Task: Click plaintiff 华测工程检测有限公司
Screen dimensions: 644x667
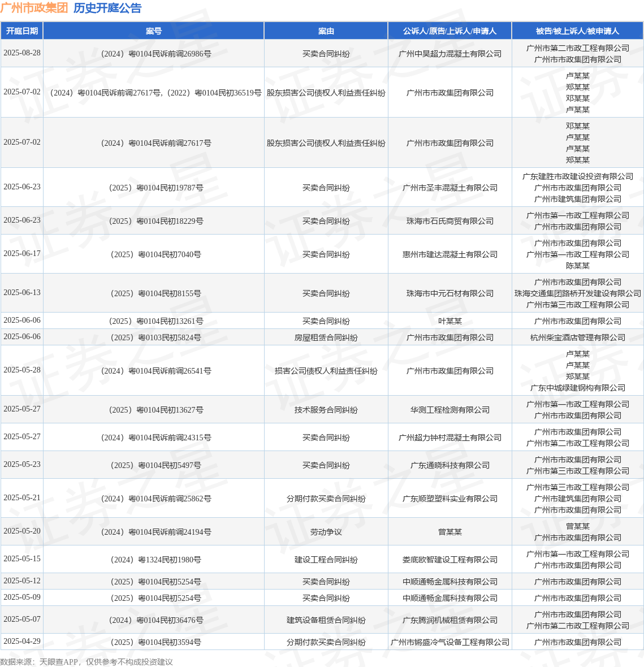Action: click(449, 410)
